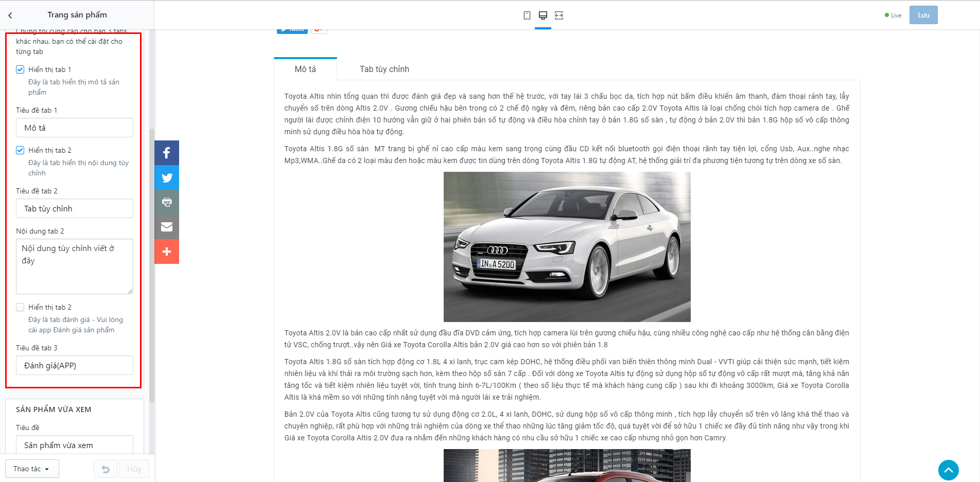
Task: Select the Mô tả tab
Action: click(305, 69)
